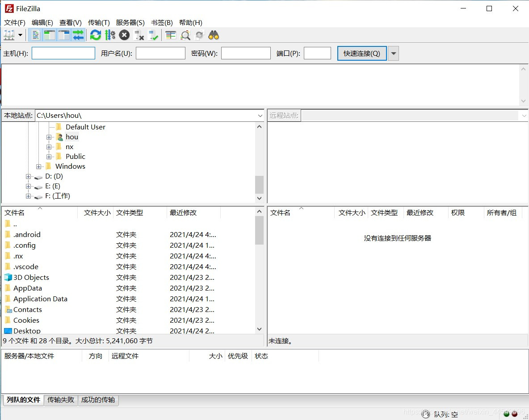Image resolution: width=529 pixels, height=420 pixels.
Task: Open the 本地站点 path dropdown
Action: tap(260, 116)
